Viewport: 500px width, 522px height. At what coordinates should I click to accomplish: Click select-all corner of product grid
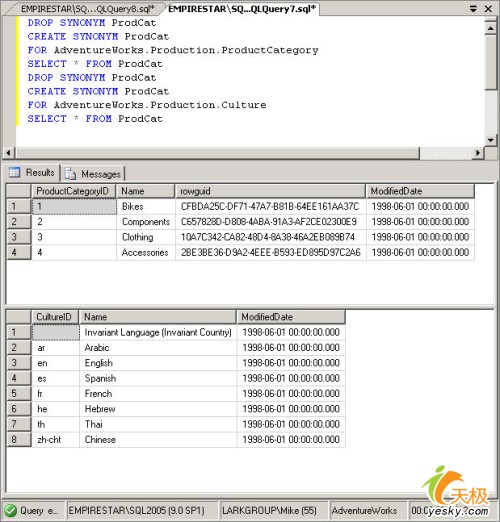tap(19, 191)
